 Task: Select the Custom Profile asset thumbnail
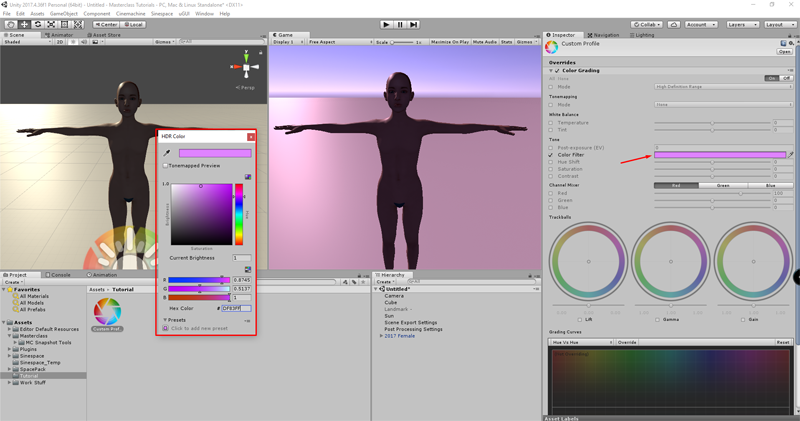[107, 311]
